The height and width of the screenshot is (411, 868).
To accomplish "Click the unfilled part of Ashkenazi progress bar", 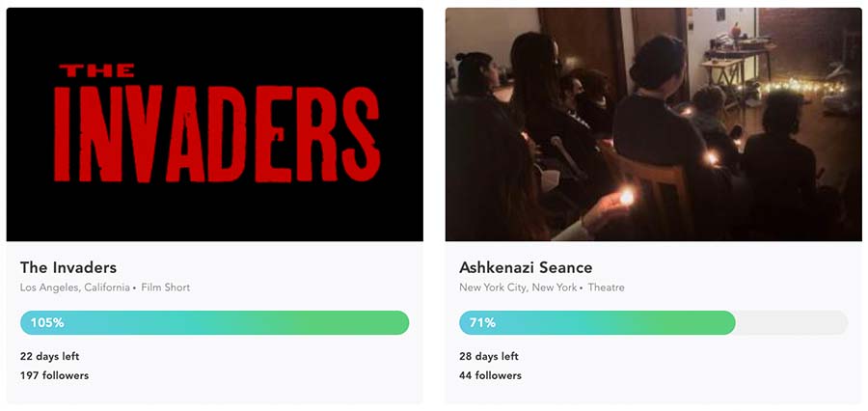I will pos(792,322).
